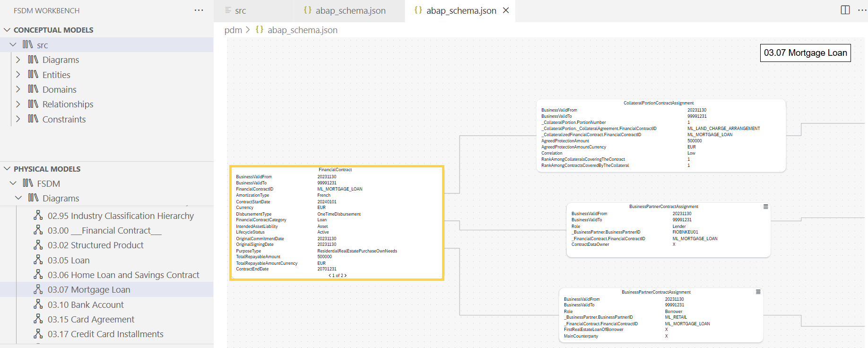Screen dimensions: 868x348
Task: Switch to the first abap_schema.json tab
Action: coord(350,11)
